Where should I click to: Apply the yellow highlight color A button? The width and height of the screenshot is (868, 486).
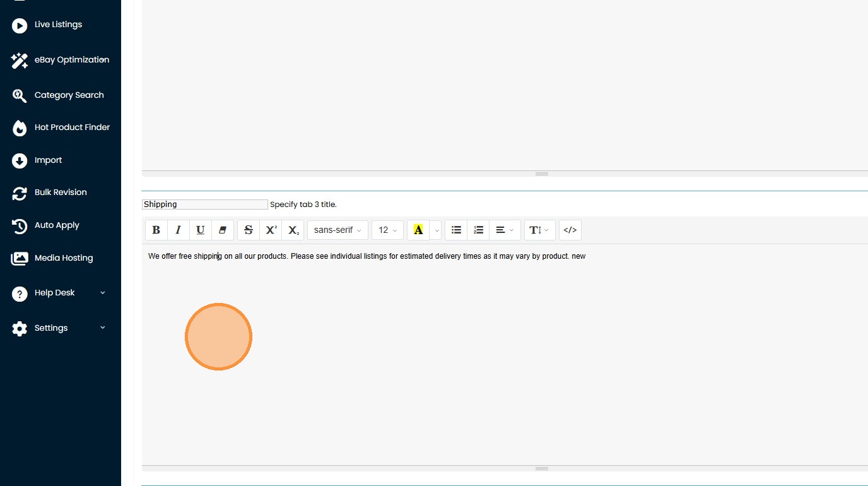coord(418,230)
